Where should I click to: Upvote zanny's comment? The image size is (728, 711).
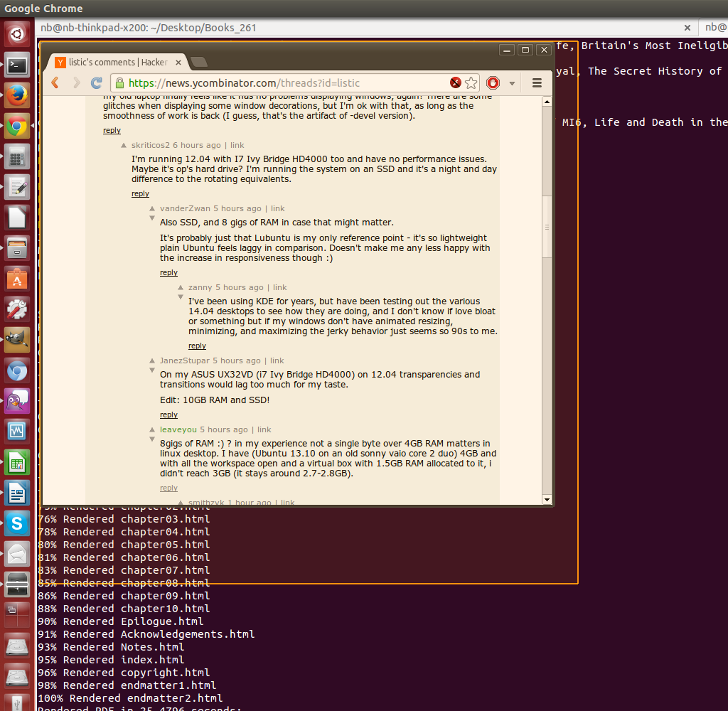click(x=181, y=287)
